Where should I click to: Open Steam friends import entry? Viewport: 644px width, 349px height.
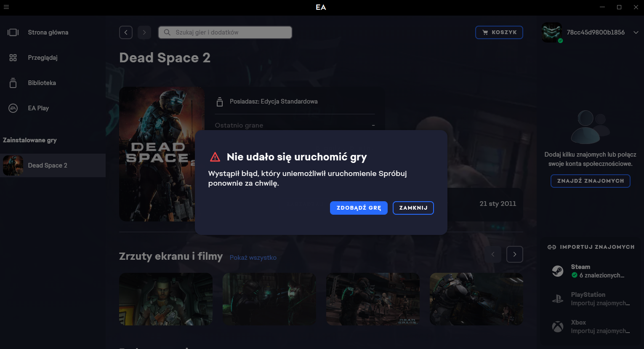[591, 271]
